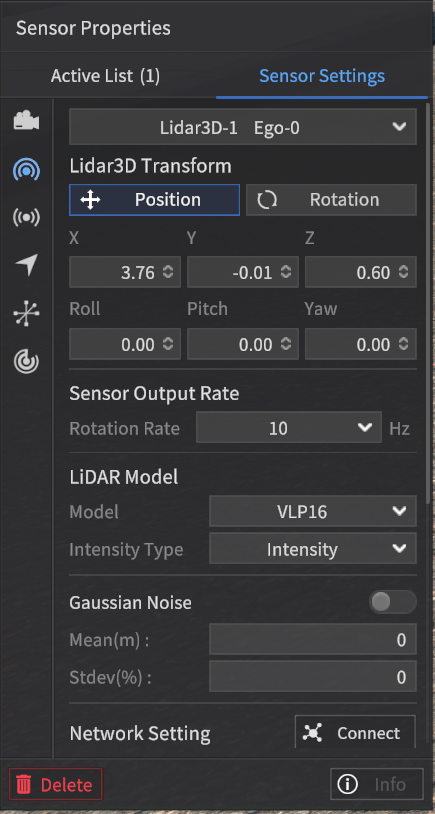Screen dimensions: 435x814
Task: Open the Lidar3D-1 Ego-0 sensor dropdown
Action: click(x=243, y=127)
